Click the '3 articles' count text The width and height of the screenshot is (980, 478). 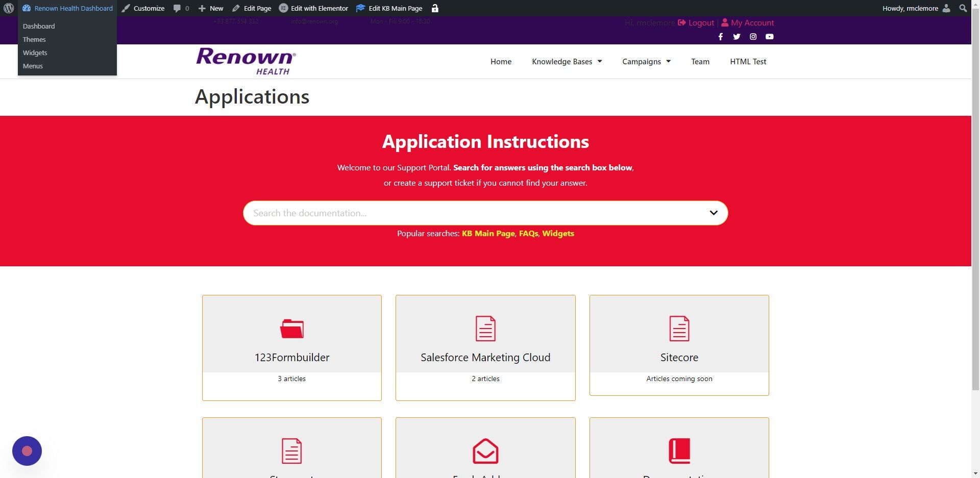[x=292, y=379]
